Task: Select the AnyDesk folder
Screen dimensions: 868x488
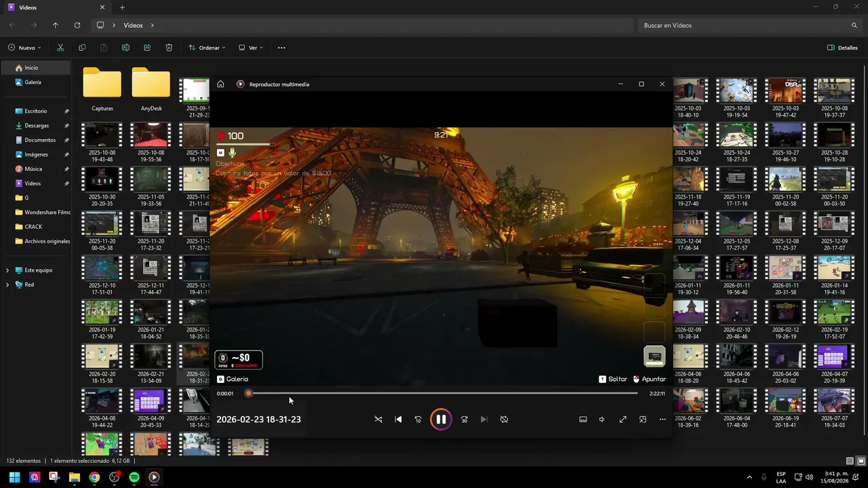Action: [x=151, y=89]
